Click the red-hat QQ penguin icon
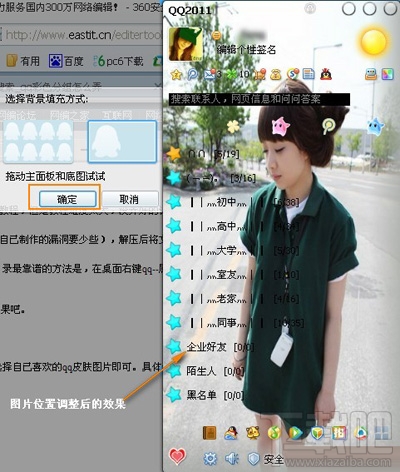400x472 pixels. pos(326,74)
